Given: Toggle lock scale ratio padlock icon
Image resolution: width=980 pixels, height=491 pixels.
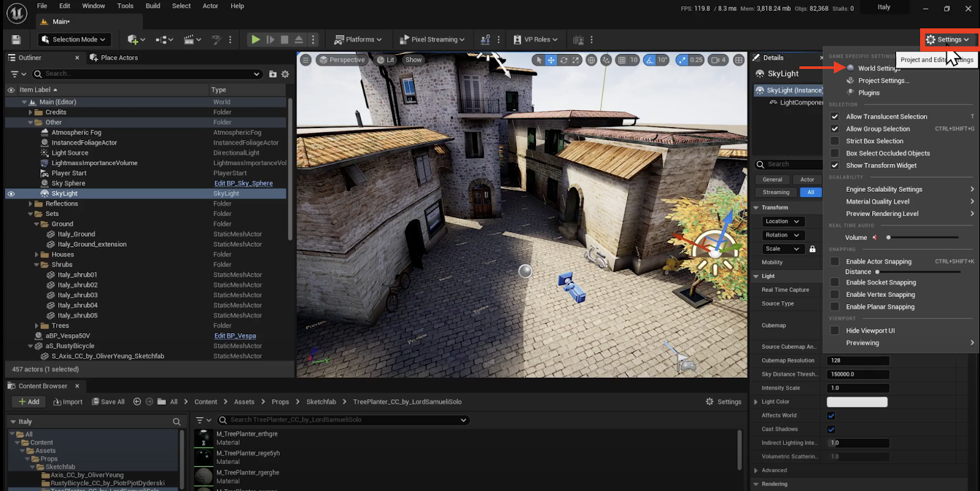Looking at the screenshot, I should (x=812, y=249).
